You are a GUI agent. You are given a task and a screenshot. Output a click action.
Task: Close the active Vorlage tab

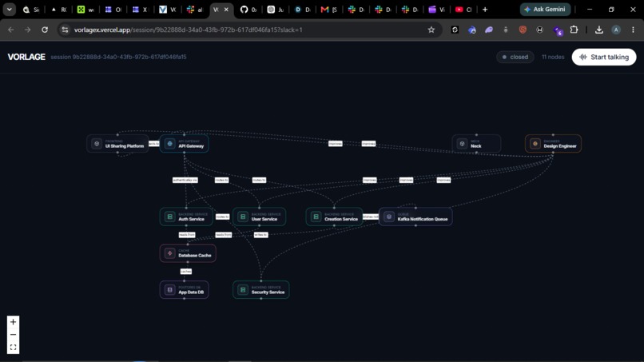point(226,10)
